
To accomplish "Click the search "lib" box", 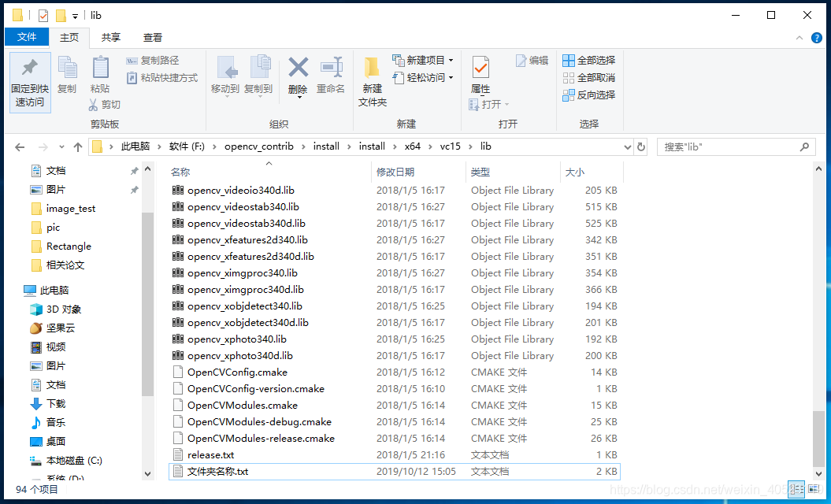I will (x=736, y=146).
